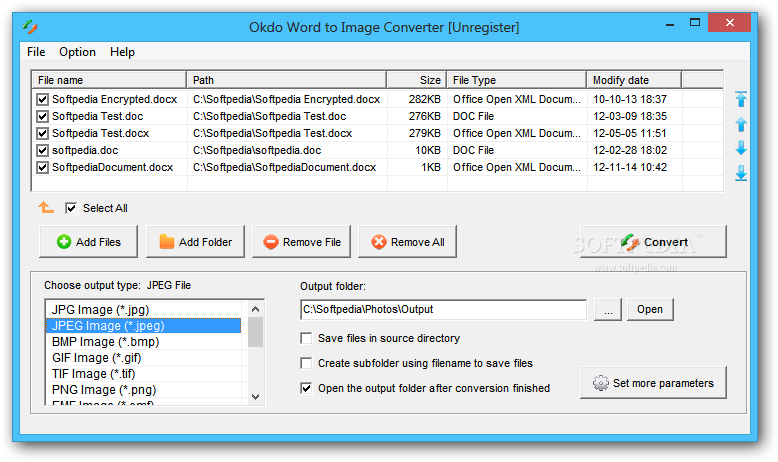778x462 pixels.
Task: Uncheck Softpedia Test.docx checkbox
Action: click(x=42, y=133)
